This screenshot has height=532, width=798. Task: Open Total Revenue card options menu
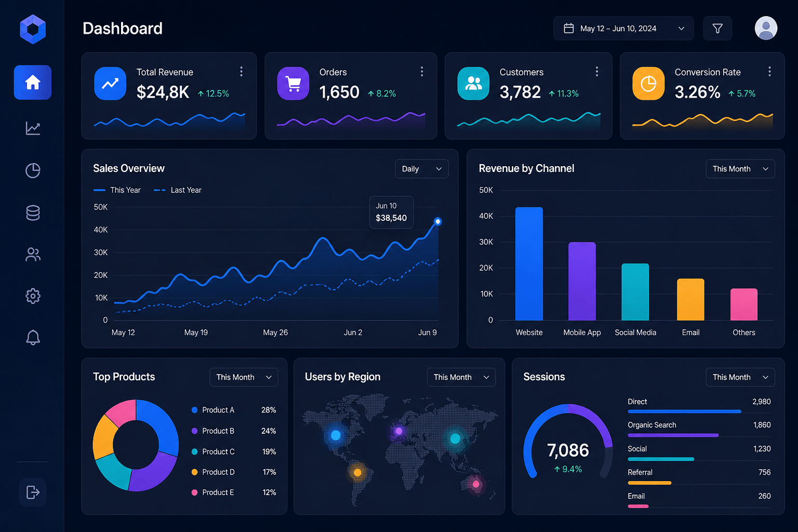pos(241,72)
